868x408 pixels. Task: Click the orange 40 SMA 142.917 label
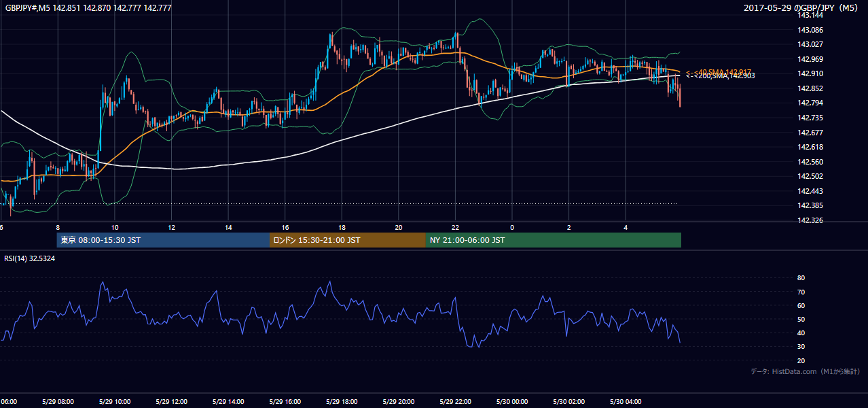point(719,71)
